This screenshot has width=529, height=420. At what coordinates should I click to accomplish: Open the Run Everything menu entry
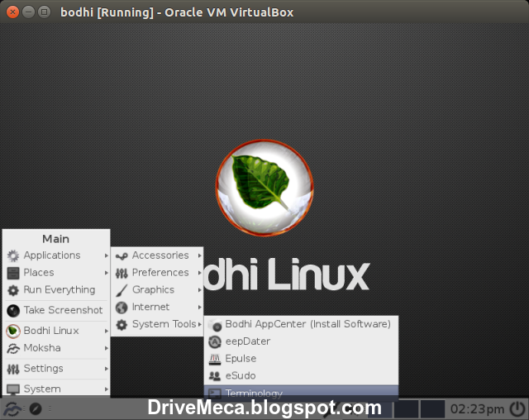point(56,289)
